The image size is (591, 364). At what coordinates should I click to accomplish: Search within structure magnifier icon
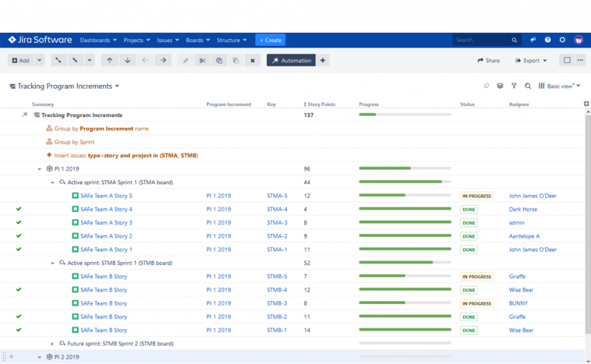point(527,86)
